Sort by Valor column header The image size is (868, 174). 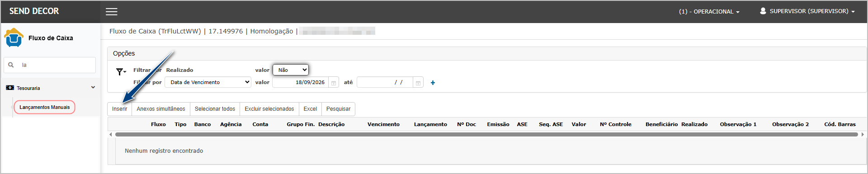[579, 124]
